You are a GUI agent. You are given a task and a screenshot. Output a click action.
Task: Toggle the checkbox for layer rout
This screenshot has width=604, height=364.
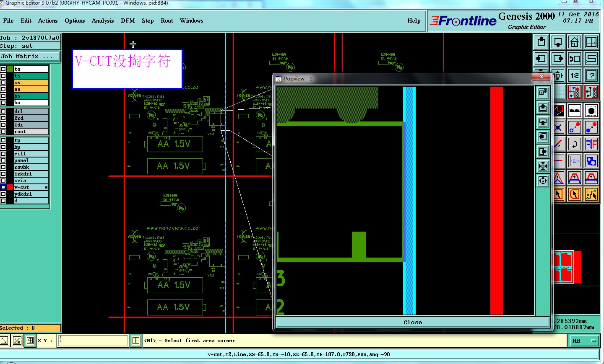3,132
